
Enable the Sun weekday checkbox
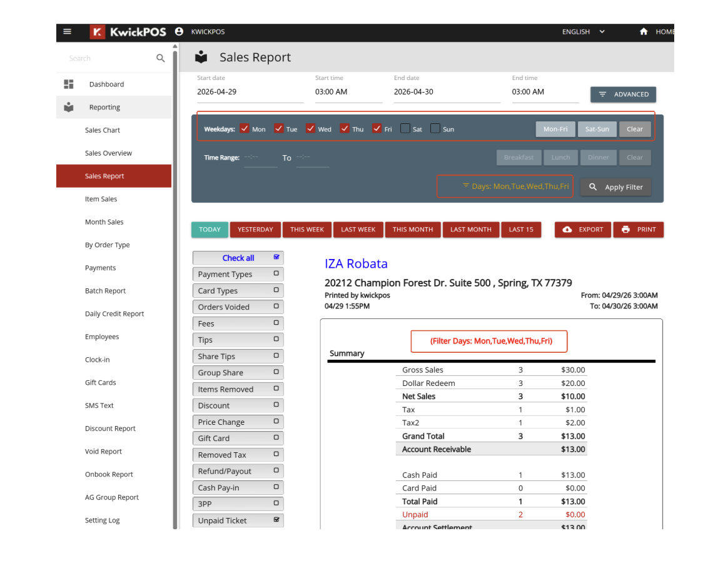[x=435, y=129]
